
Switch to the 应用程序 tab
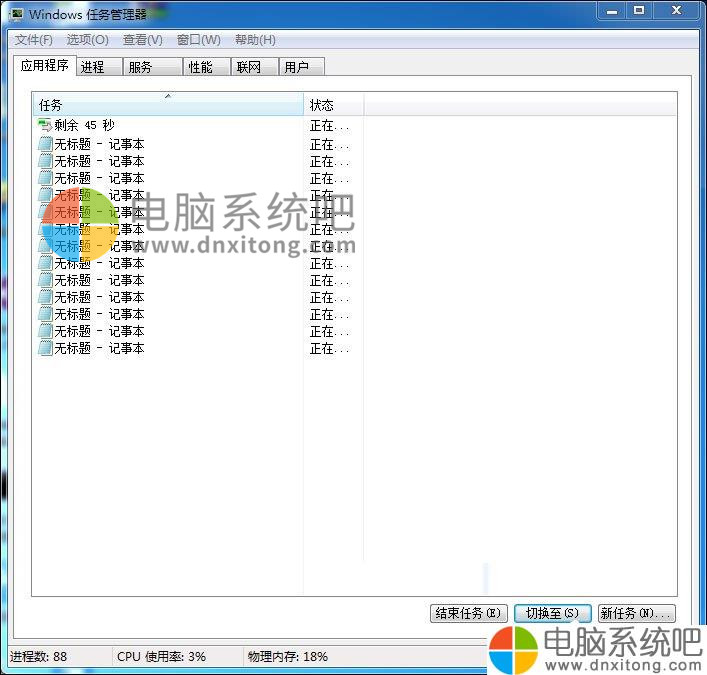tap(44, 66)
